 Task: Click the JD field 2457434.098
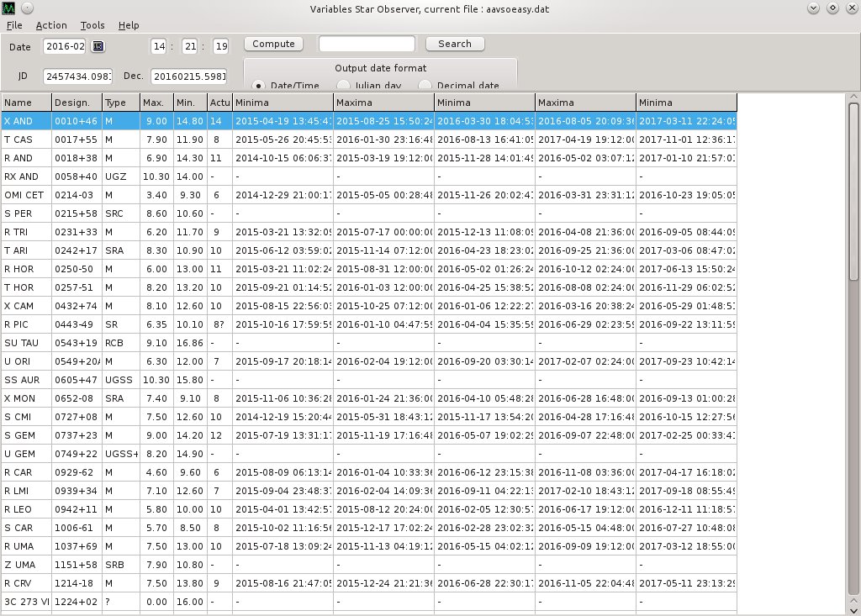pyautogui.click(x=78, y=76)
